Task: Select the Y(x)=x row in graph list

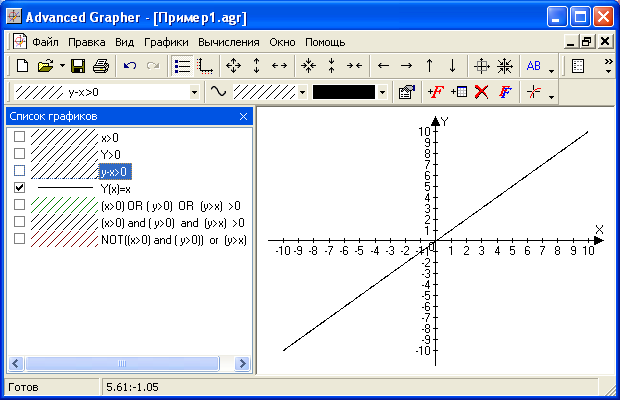Action: pos(115,189)
